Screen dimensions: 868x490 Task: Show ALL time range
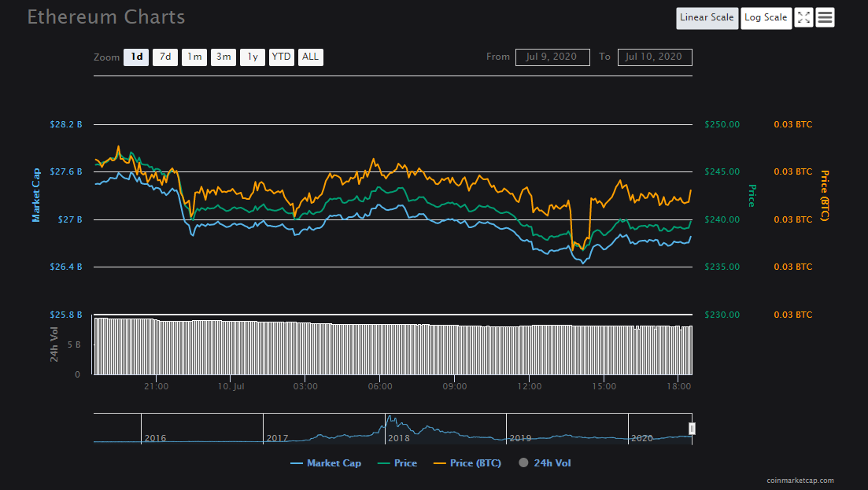click(311, 57)
